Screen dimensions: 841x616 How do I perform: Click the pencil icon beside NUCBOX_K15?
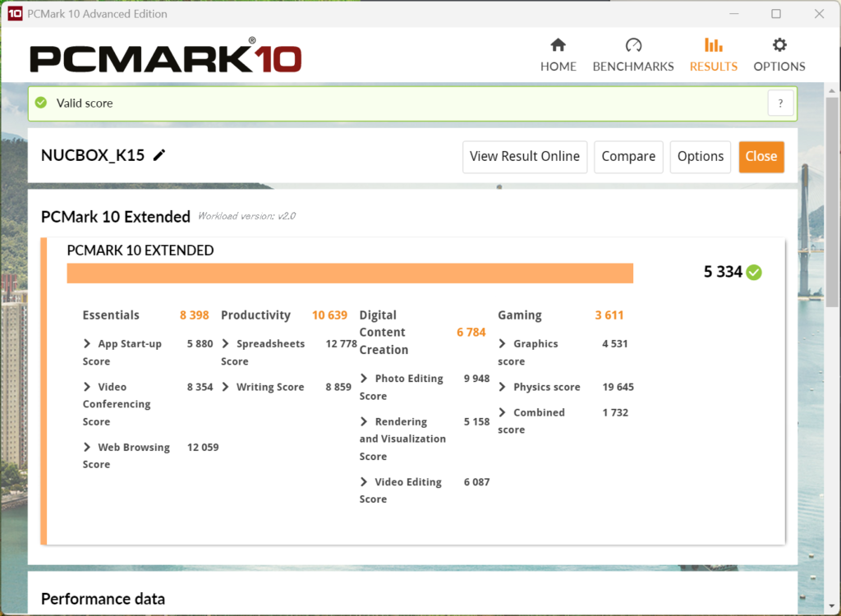tap(159, 155)
